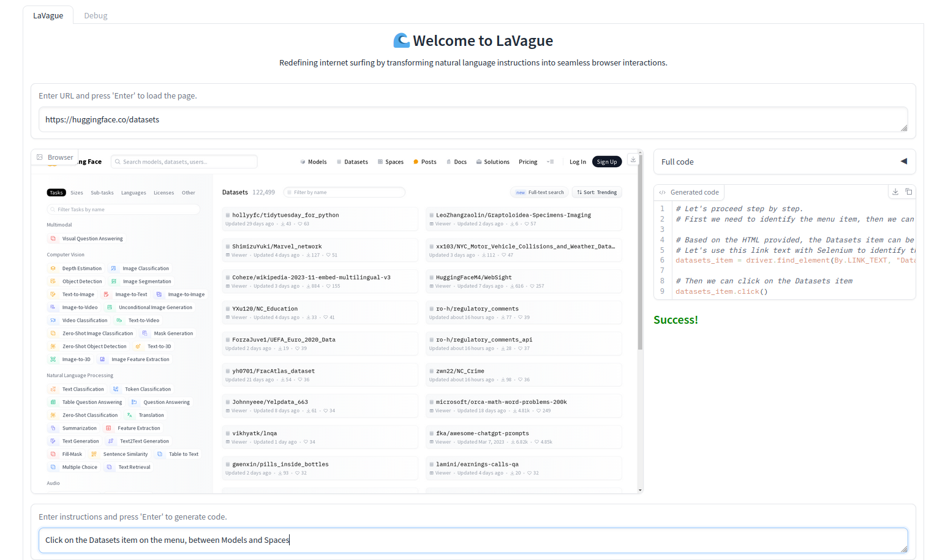937x560 pixels.
Task: Click the LaVague wave logo icon
Action: click(x=401, y=40)
